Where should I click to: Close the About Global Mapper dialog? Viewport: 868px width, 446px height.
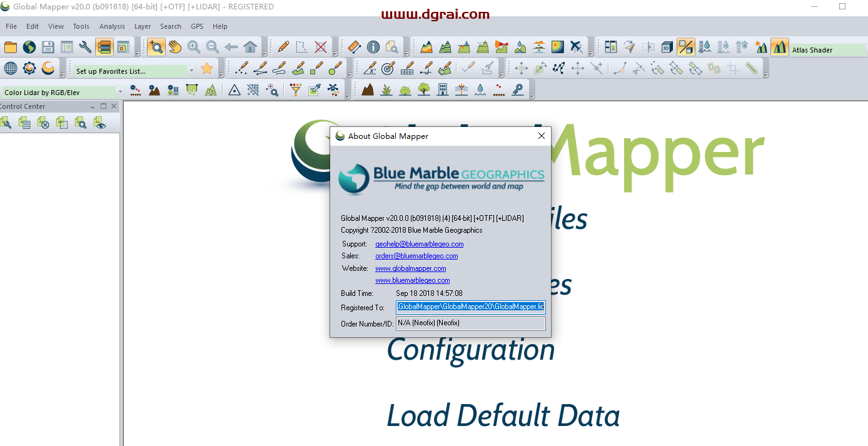(542, 136)
